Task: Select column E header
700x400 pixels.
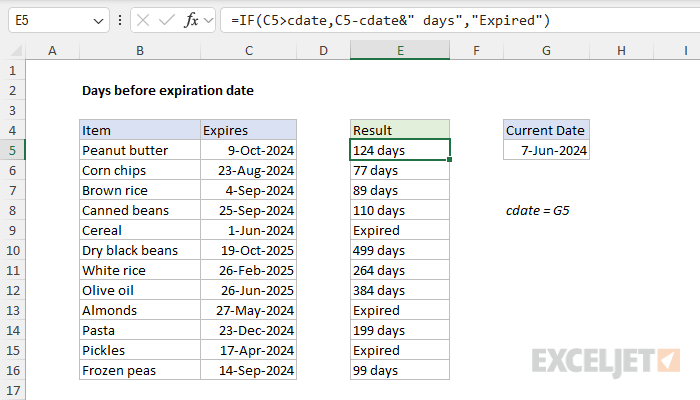Action: pyautogui.click(x=400, y=50)
